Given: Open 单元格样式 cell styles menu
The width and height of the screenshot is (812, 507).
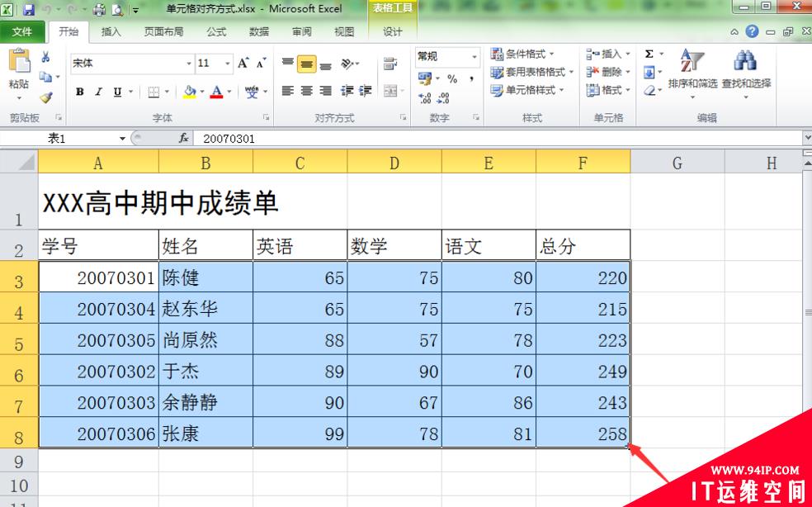Looking at the screenshot, I should click(527, 90).
